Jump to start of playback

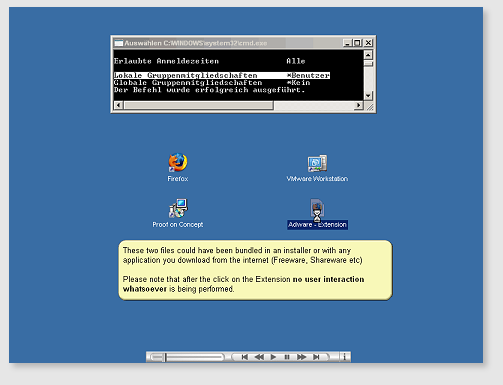click(244, 357)
